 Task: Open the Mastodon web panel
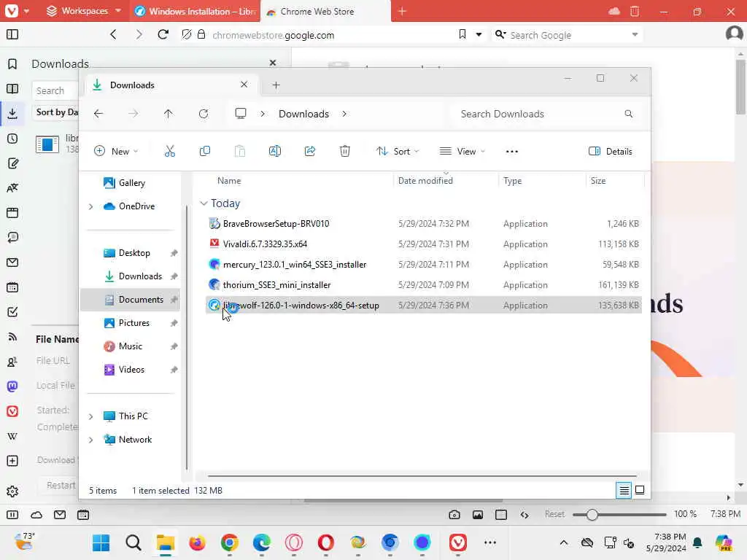coord(12,386)
